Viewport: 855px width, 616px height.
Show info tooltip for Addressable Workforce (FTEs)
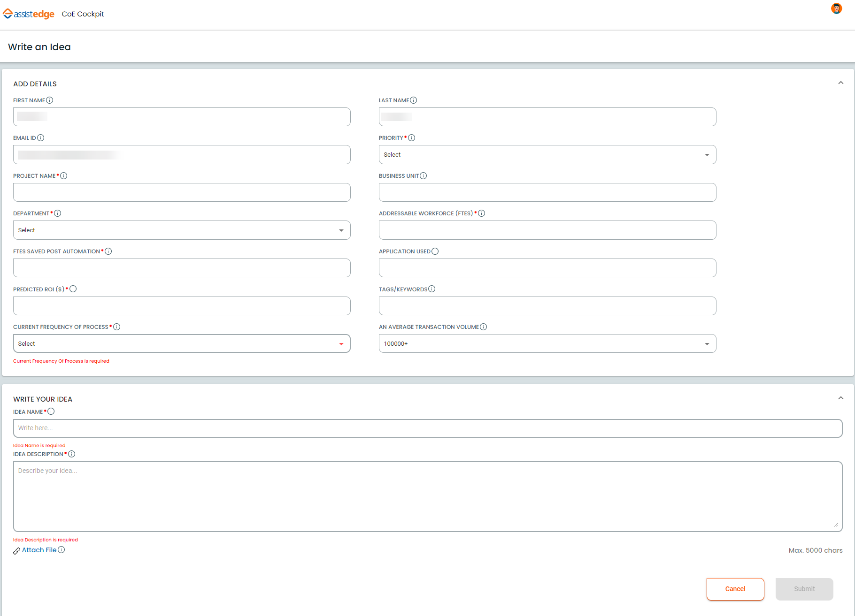[x=482, y=213]
